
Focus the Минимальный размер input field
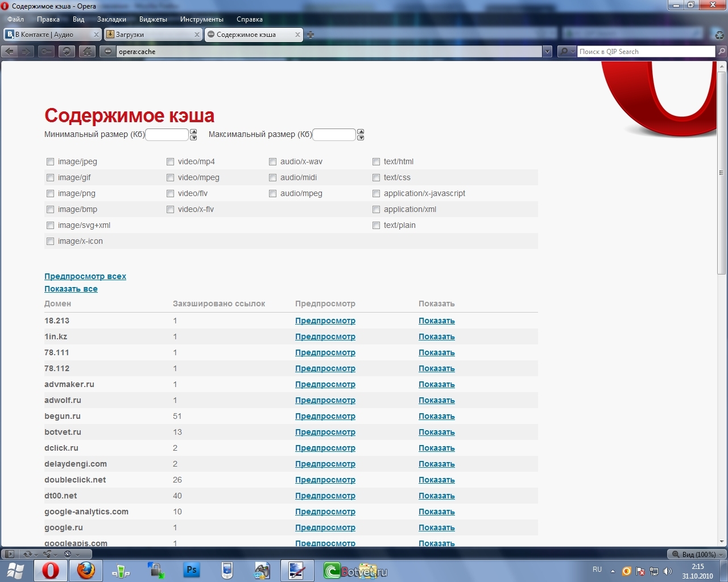coord(167,135)
